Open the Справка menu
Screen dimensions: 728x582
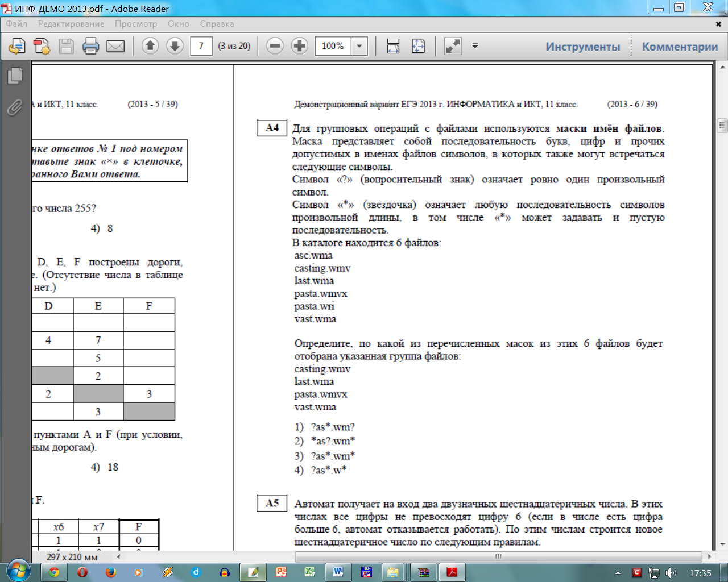(217, 24)
